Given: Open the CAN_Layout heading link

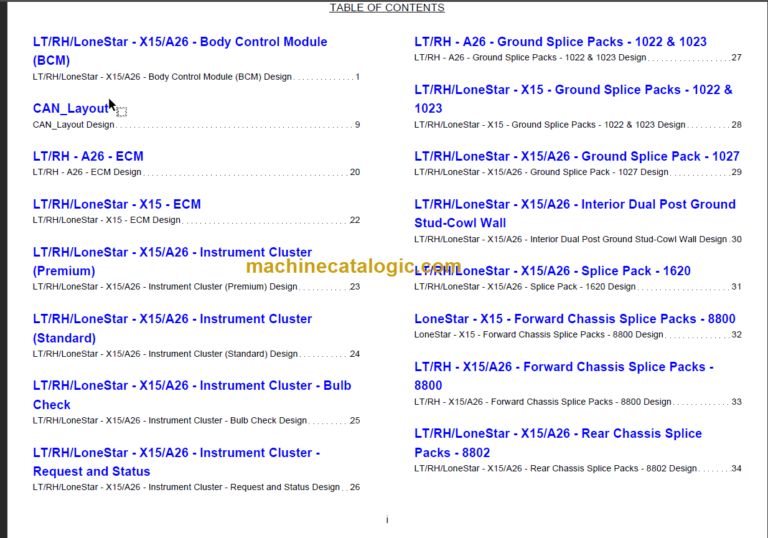Looking at the screenshot, I should click(x=71, y=108).
